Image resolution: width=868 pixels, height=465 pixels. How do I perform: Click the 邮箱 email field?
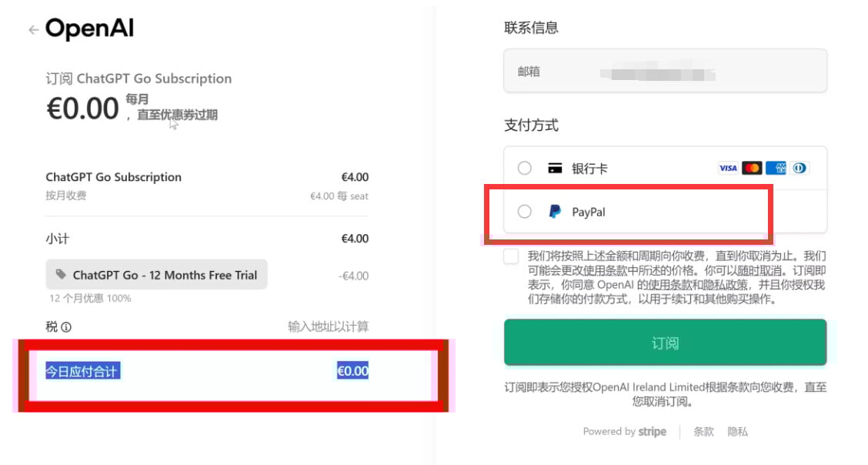[x=665, y=72]
